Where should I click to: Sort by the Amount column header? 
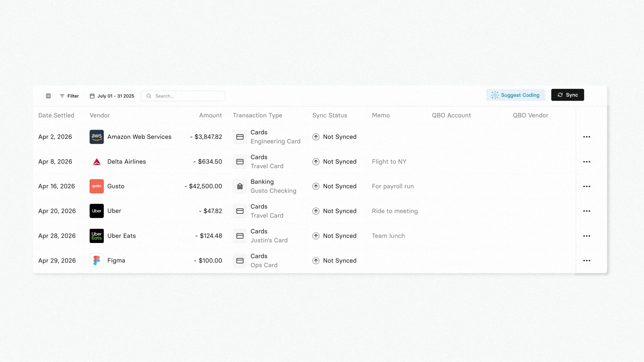(211, 115)
